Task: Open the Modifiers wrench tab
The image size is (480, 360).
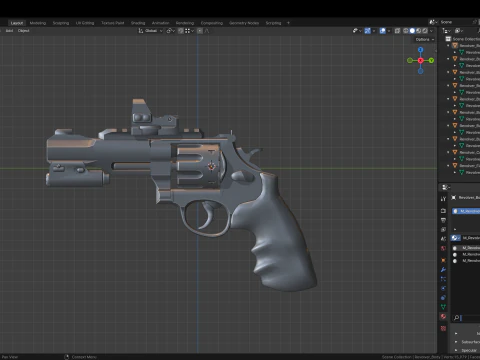Action: pyautogui.click(x=443, y=269)
